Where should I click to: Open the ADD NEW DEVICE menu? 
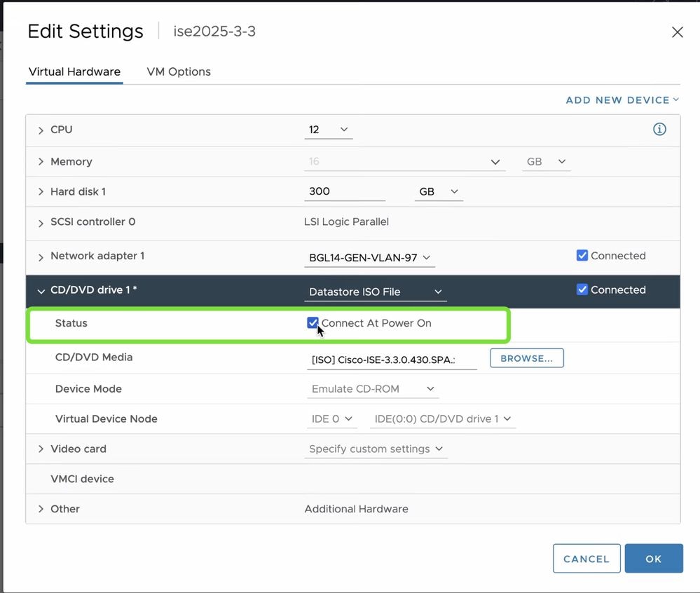(x=622, y=100)
